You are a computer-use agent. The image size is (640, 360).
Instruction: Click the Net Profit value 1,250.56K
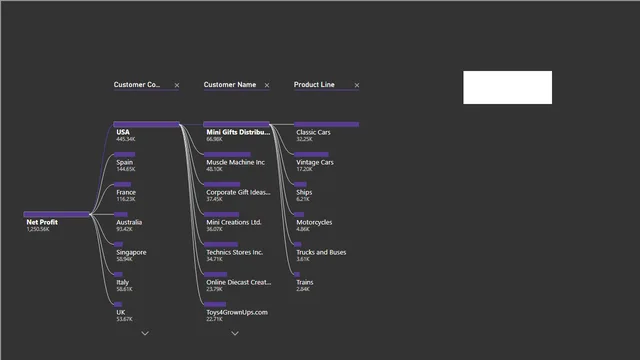click(38, 229)
